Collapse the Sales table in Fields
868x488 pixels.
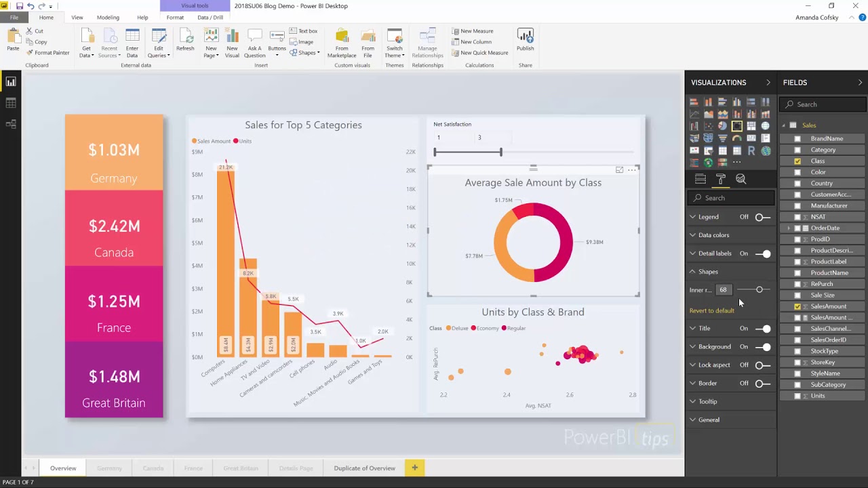pyautogui.click(x=784, y=125)
